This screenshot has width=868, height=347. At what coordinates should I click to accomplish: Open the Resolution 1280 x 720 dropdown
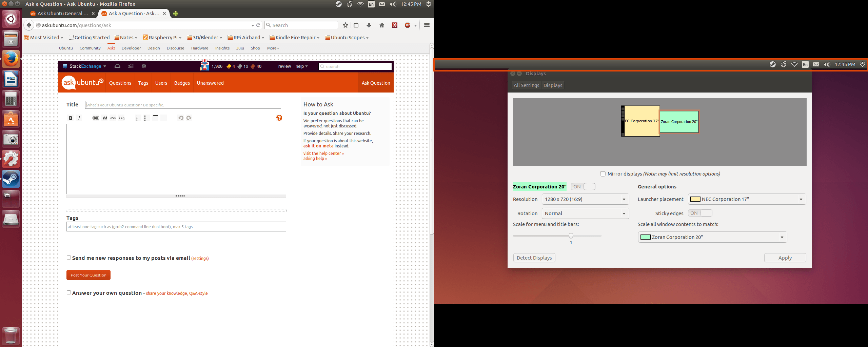click(585, 199)
